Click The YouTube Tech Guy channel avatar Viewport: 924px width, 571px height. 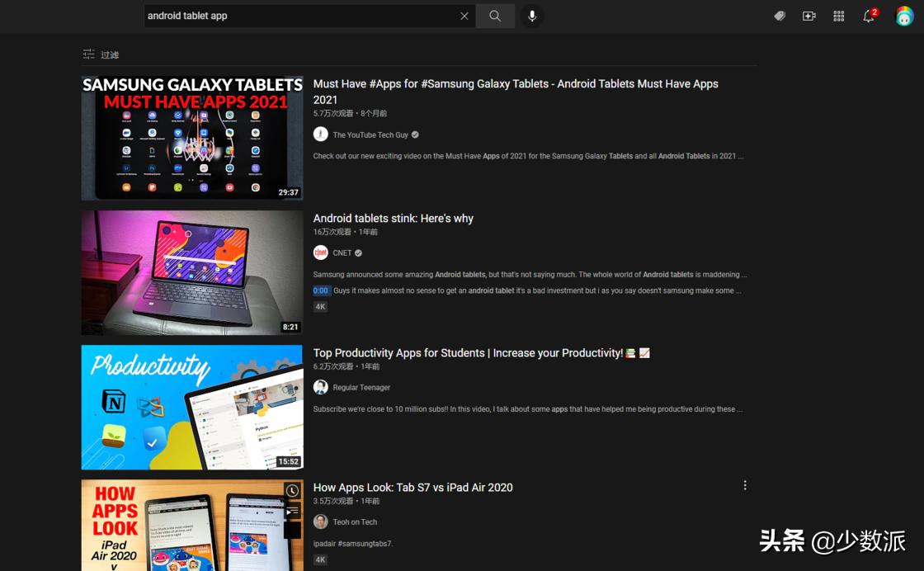(x=321, y=134)
